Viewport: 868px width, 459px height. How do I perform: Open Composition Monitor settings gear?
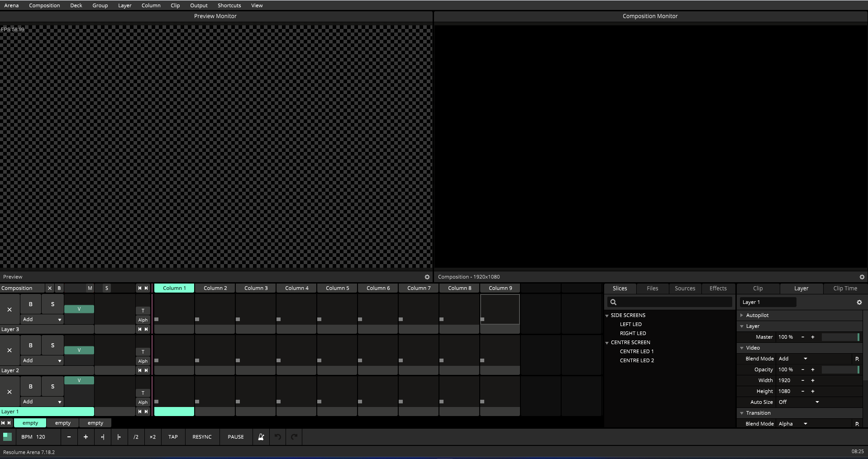click(862, 277)
